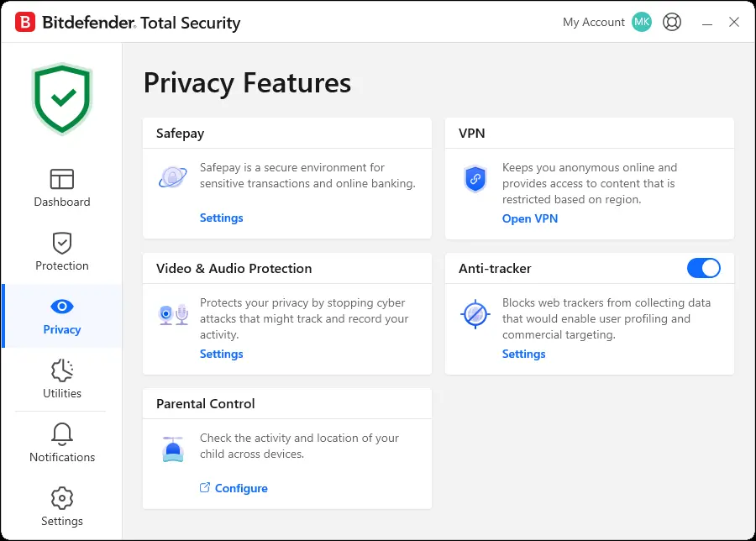Click the help lifebuoy support icon
This screenshot has width=756, height=541.
point(672,22)
